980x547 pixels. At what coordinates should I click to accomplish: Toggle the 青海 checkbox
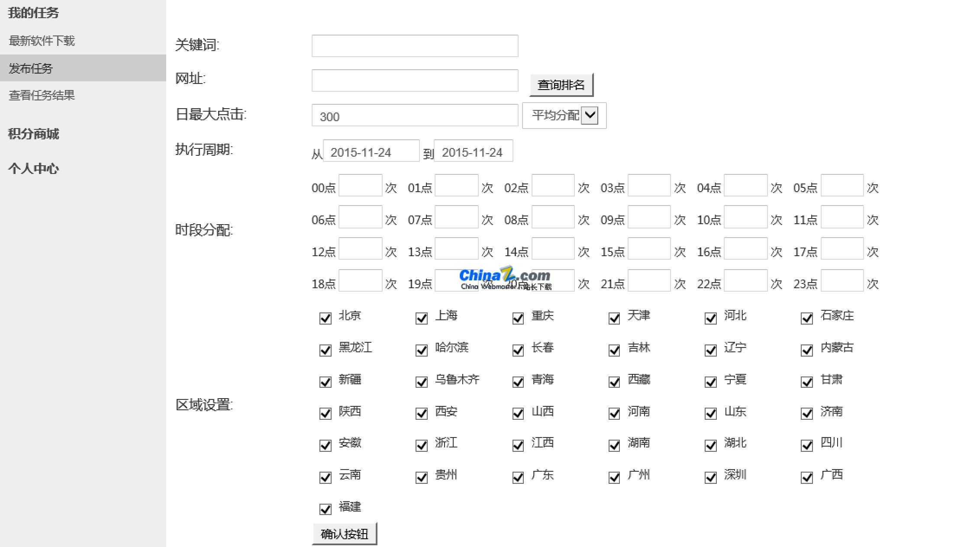(518, 382)
